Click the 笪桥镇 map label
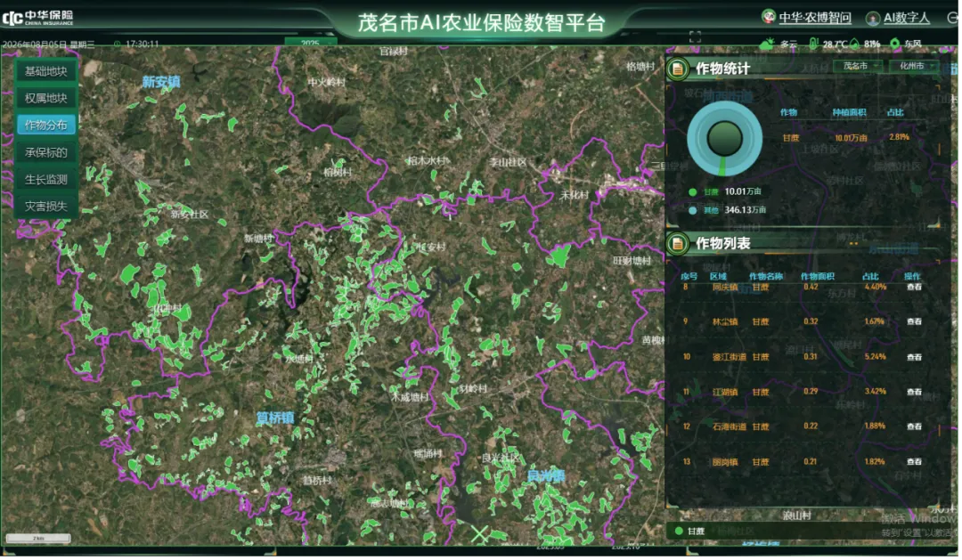The image size is (962, 560). click(275, 418)
